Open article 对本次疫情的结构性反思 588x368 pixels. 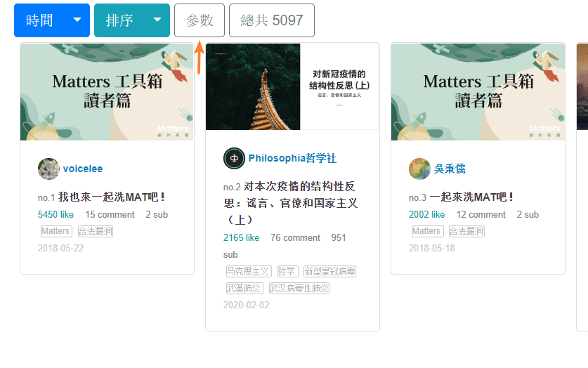click(x=291, y=203)
